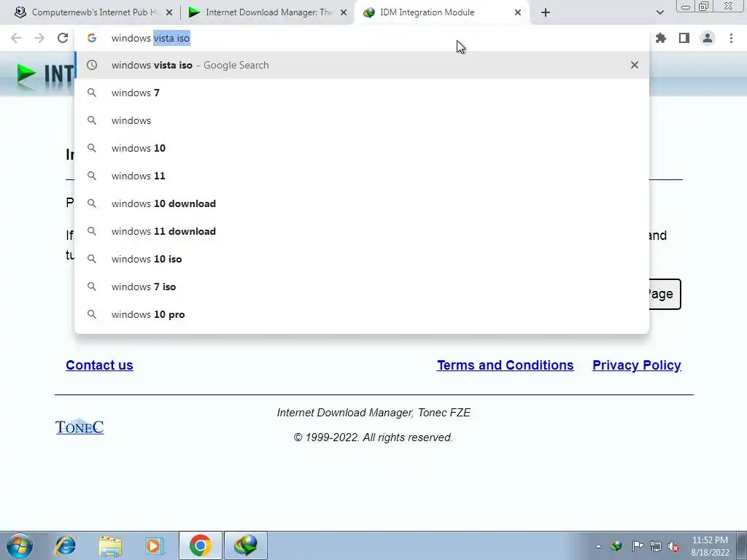This screenshot has height=560, width=747.
Task: Open Internet Download Manager taskbar button
Action: pos(246,545)
